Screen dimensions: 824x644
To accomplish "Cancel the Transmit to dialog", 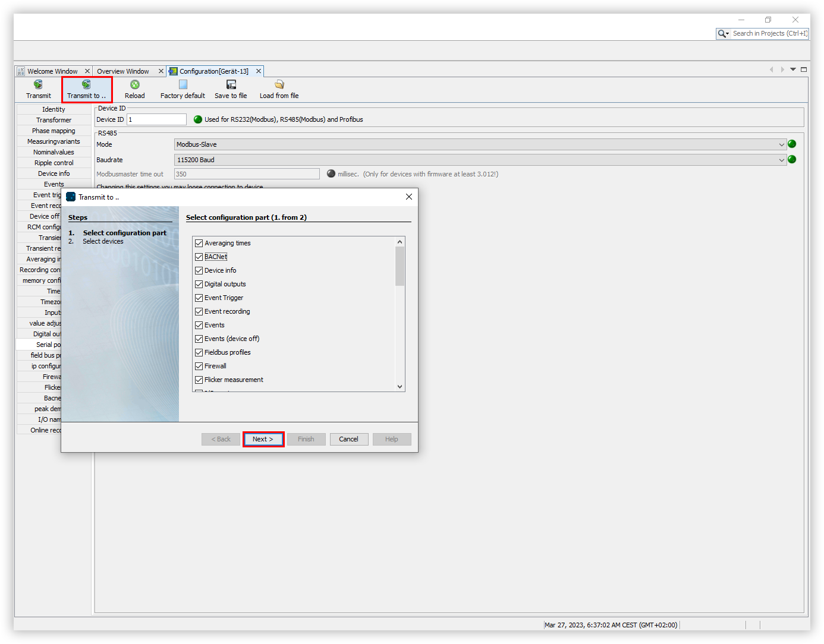I will (x=349, y=439).
